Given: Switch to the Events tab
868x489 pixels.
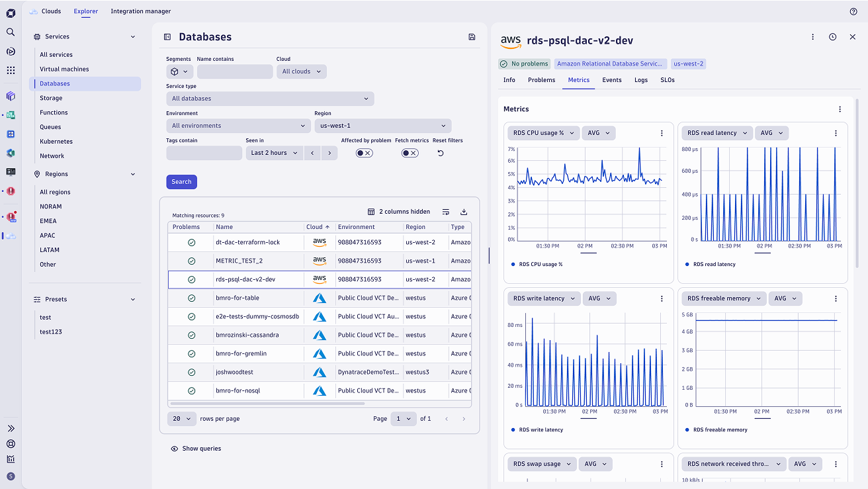Looking at the screenshot, I should (611, 80).
